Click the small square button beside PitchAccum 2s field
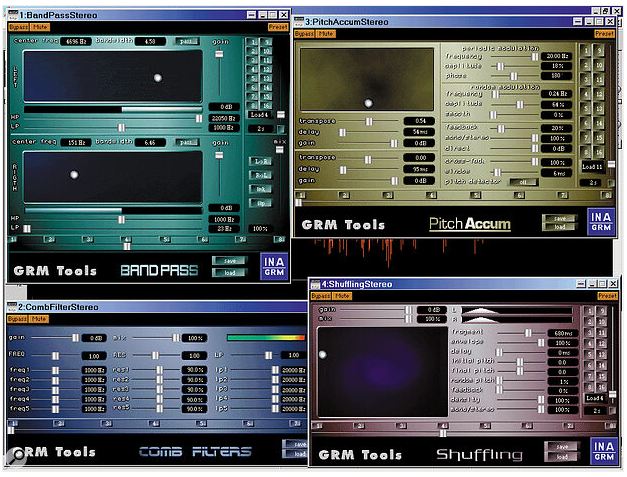 pyautogui.click(x=611, y=182)
